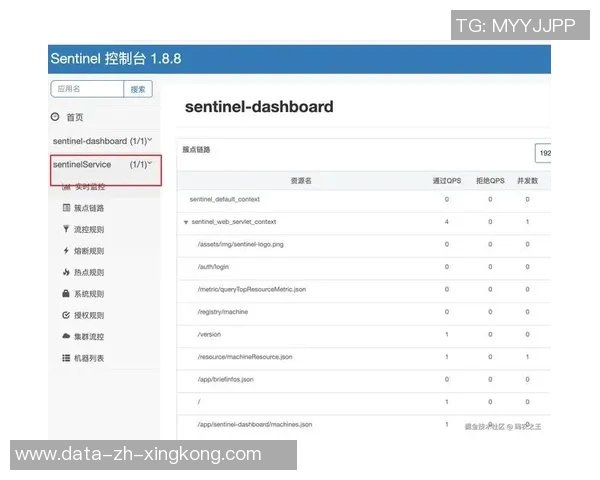
Task: Collapse sentinelService (1/1) chevron
Action: [150, 163]
